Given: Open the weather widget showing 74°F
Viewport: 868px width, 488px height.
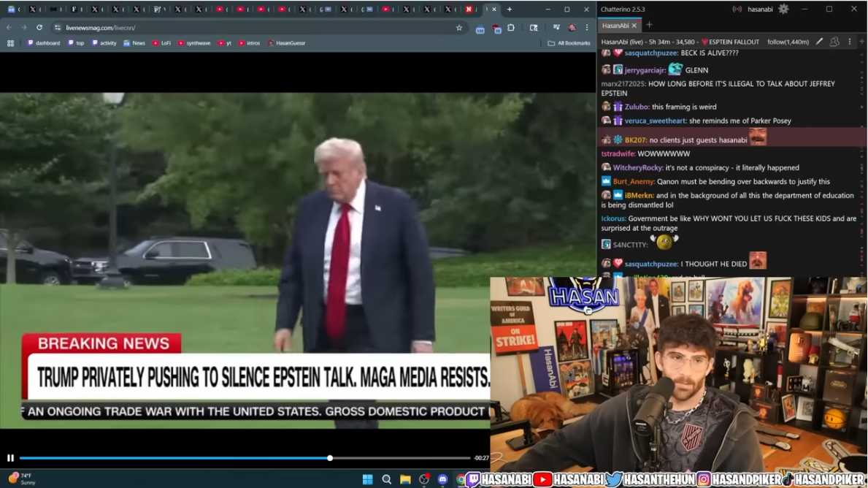Looking at the screenshot, I should click(23, 479).
